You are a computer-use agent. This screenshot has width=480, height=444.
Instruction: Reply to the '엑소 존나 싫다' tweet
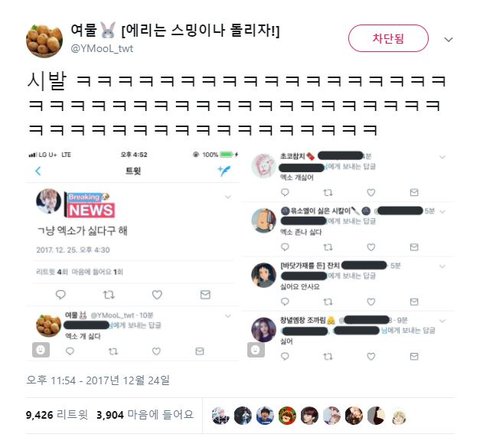(285, 247)
